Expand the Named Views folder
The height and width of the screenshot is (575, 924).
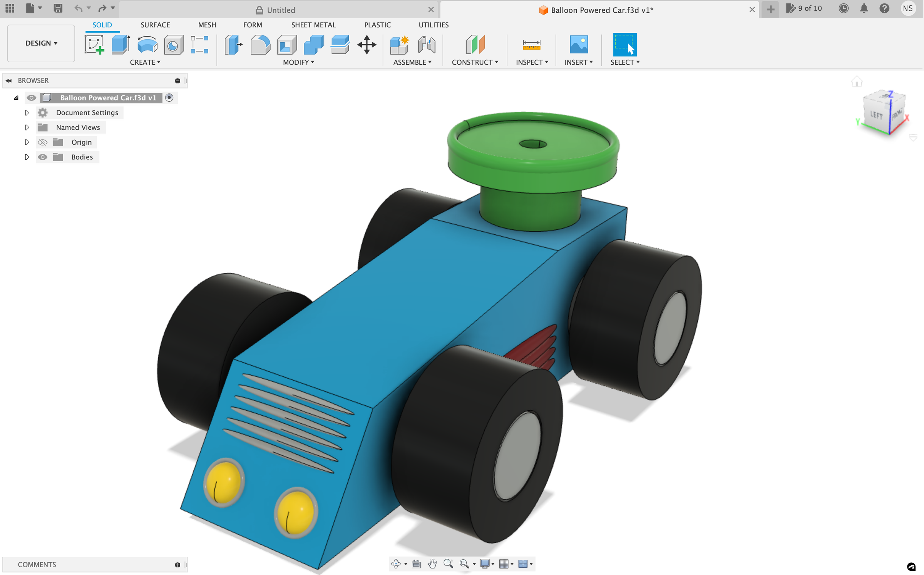coord(27,127)
